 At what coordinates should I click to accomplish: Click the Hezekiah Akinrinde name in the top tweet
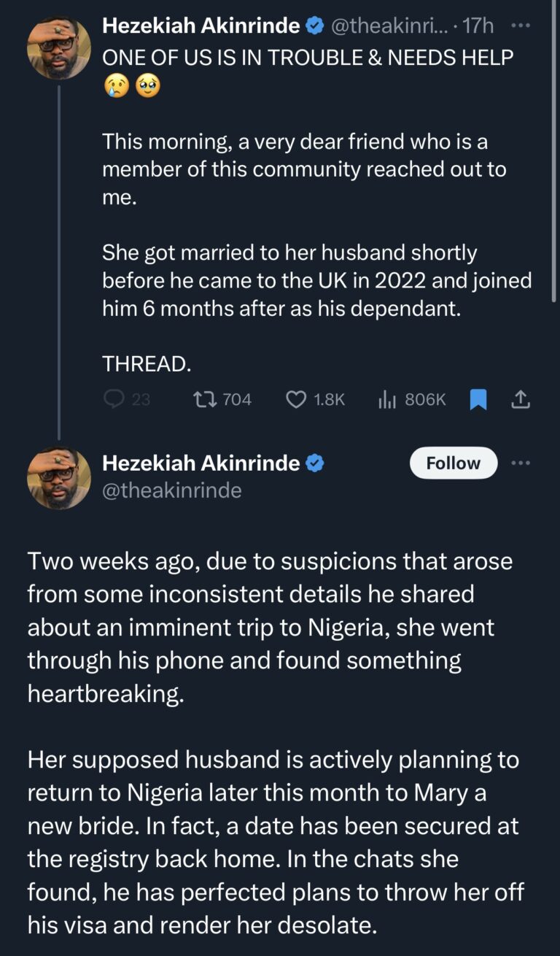(201, 26)
